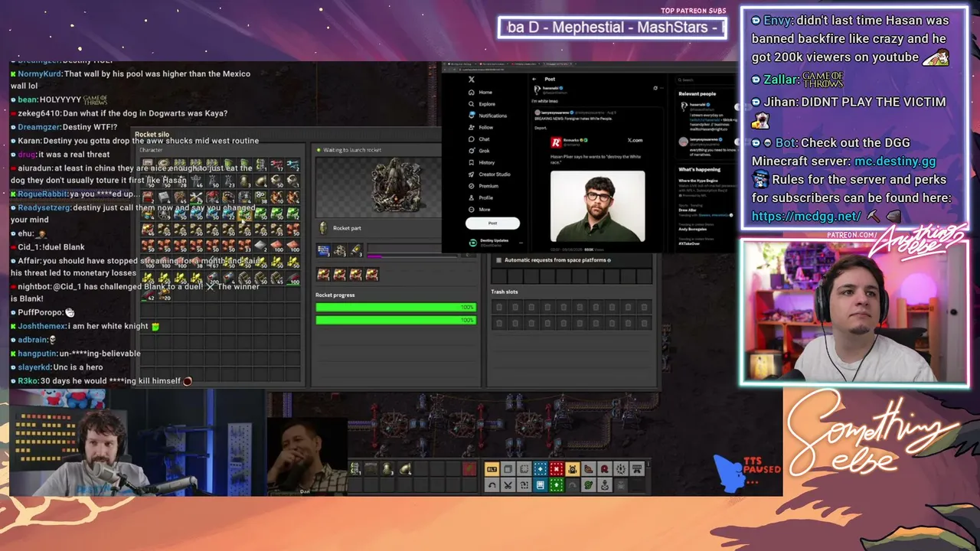
Task: Click the Grok icon on hasanabi's post
Action: [655, 88]
